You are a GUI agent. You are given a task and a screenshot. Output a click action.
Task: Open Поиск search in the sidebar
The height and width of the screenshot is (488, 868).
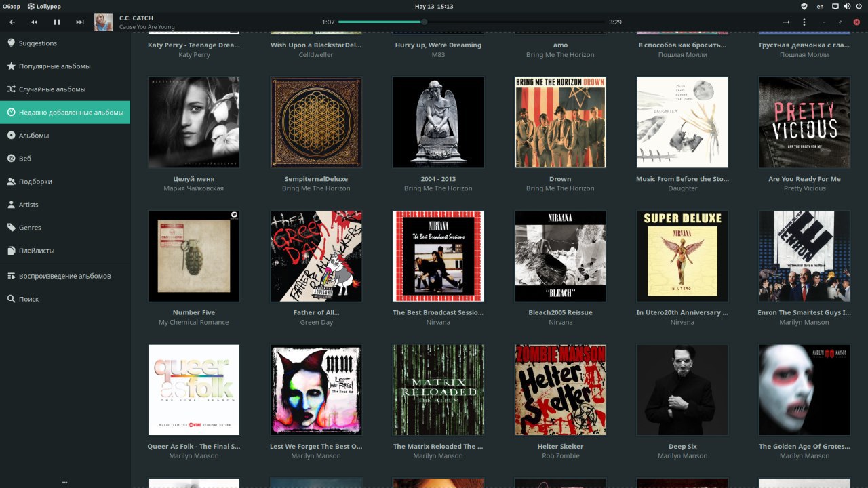pyautogui.click(x=28, y=299)
